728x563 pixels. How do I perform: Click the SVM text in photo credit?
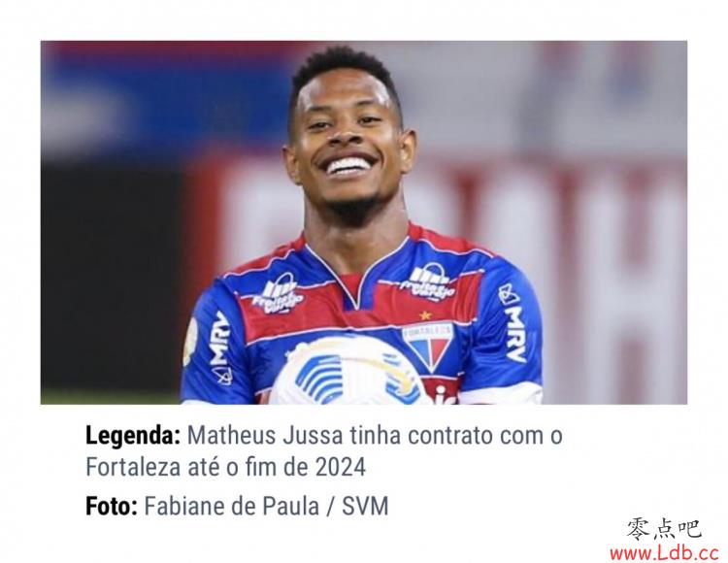[365, 506]
